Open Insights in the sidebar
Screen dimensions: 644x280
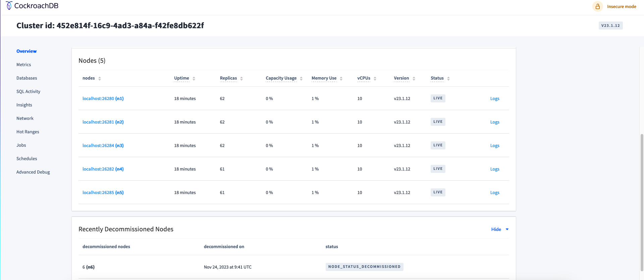click(x=24, y=105)
